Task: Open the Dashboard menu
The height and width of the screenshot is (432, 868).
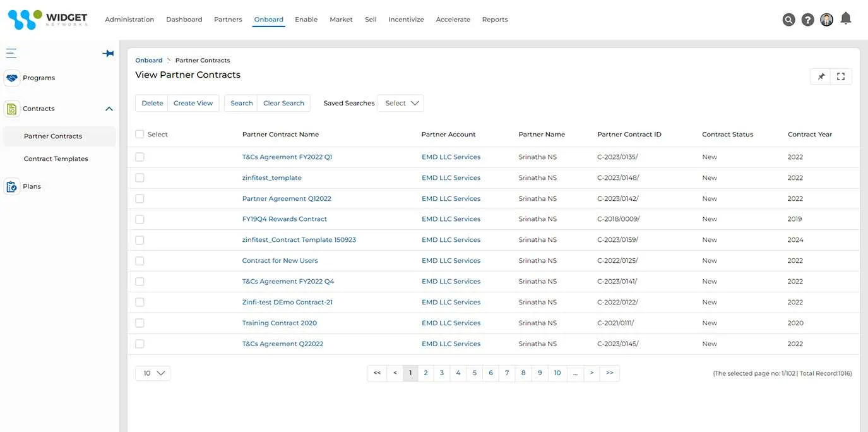Action: click(x=184, y=20)
